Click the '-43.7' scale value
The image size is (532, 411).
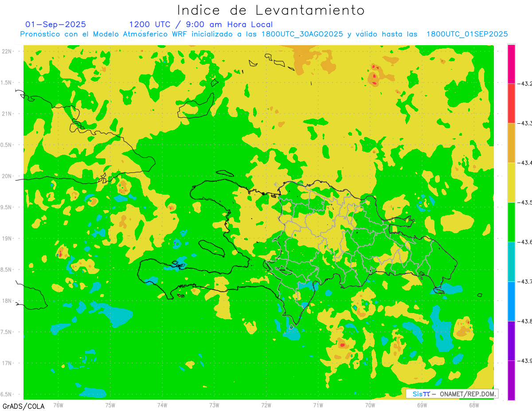coord(525,282)
